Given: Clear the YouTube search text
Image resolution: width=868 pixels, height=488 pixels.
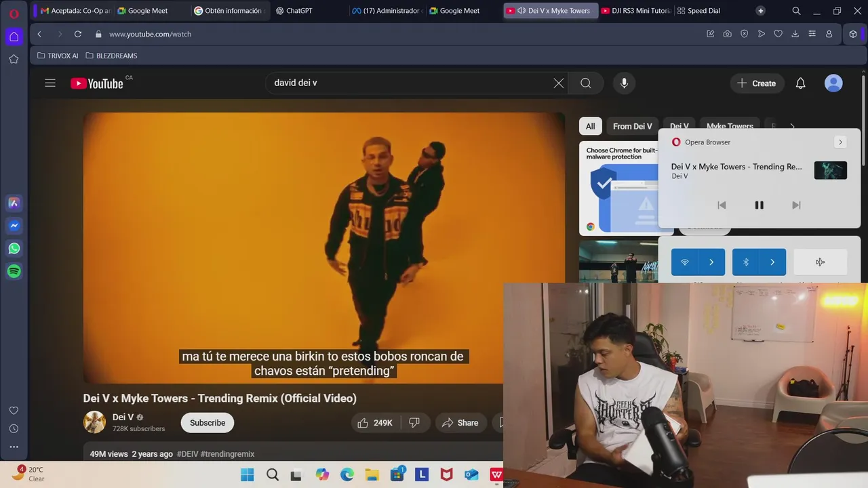Looking at the screenshot, I should [x=558, y=83].
